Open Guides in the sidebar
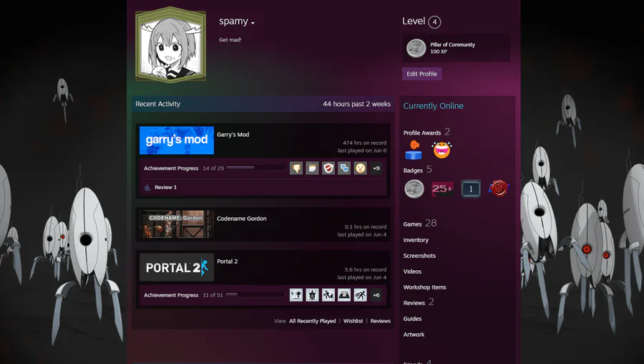Image resolution: width=644 pixels, height=364 pixels. [412, 319]
